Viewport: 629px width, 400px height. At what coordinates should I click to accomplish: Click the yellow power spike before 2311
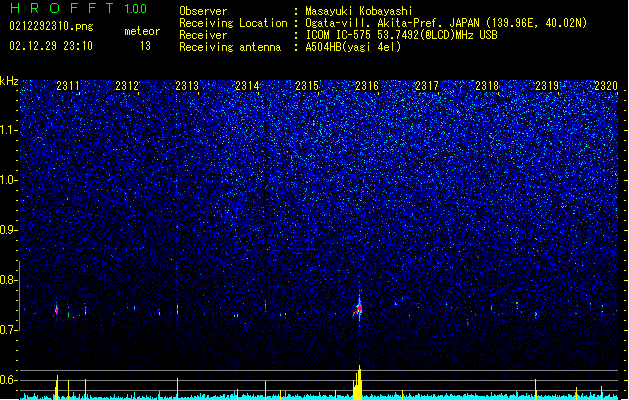pyautogui.click(x=57, y=387)
